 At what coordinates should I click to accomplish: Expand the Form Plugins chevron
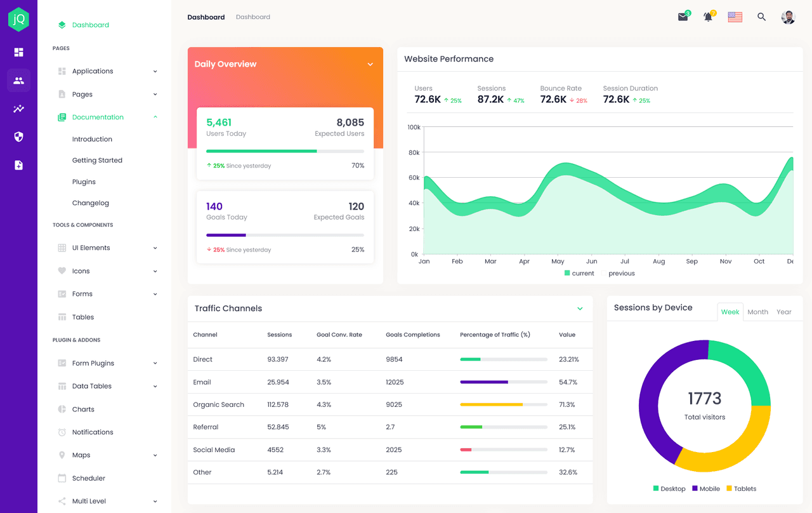[155, 363]
